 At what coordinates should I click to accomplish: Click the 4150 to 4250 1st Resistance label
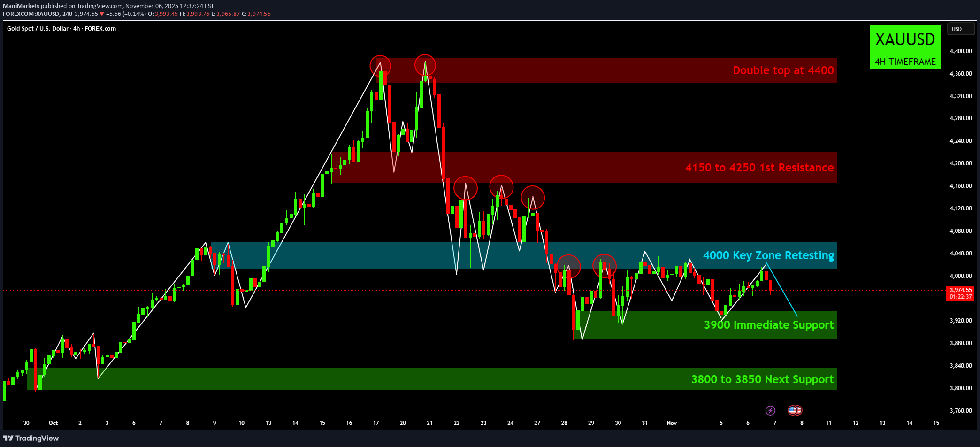click(x=759, y=167)
